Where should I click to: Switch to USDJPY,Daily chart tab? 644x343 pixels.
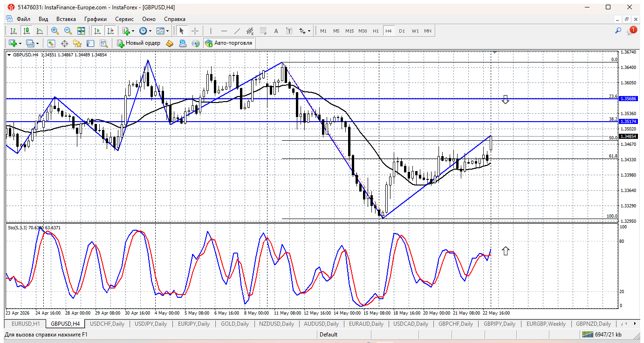click(151, 323)
